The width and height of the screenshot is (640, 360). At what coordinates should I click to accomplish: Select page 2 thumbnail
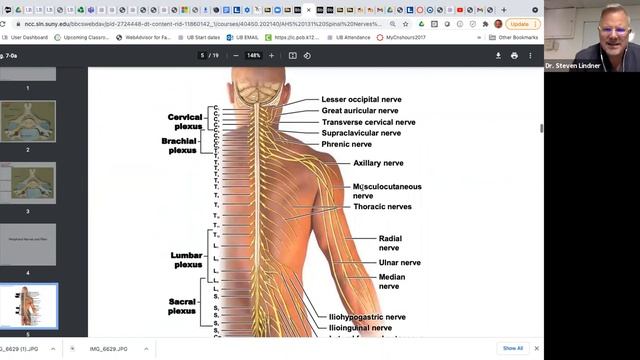(28, 121)
